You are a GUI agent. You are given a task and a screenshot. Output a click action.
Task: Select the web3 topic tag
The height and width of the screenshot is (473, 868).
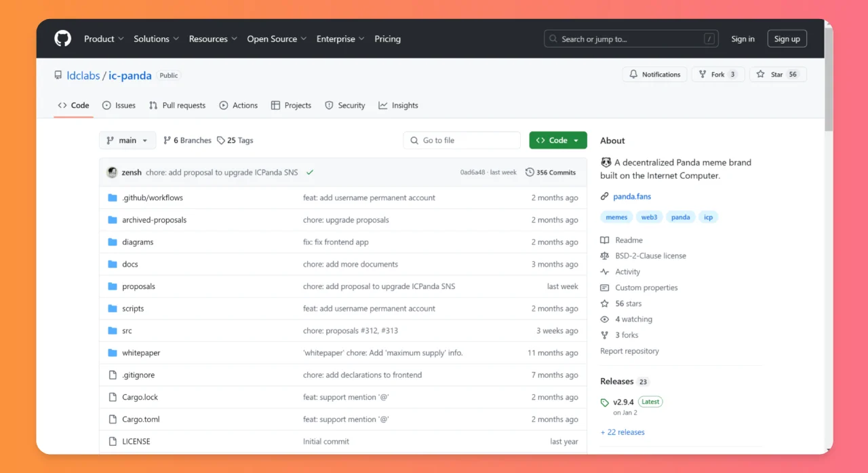[649, 217]
